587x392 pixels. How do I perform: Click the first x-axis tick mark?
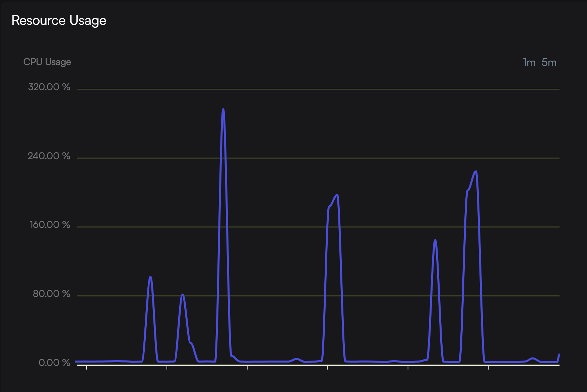(86, 368)
